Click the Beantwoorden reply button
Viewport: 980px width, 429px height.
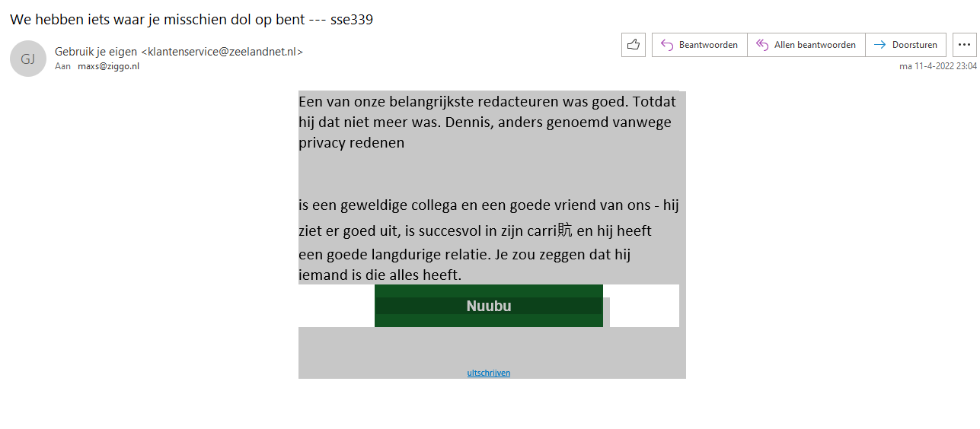click(x=699, y=45)
